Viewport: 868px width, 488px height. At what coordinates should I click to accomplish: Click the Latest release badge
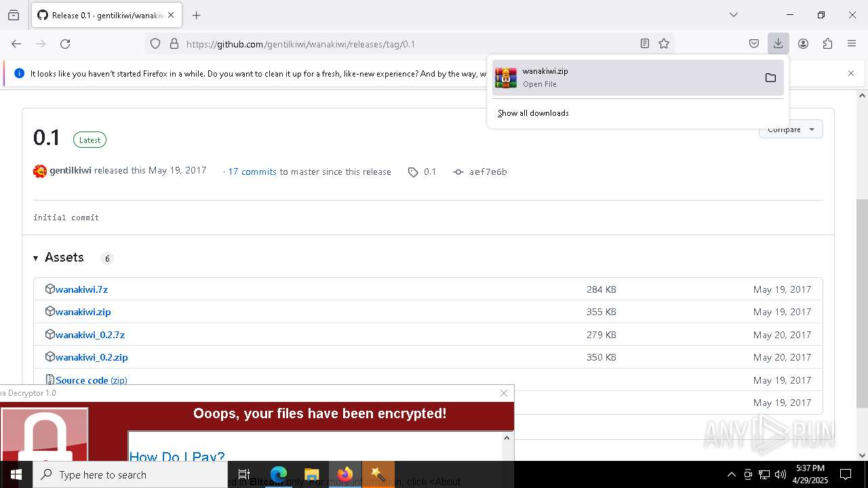(x=90, y=140)
